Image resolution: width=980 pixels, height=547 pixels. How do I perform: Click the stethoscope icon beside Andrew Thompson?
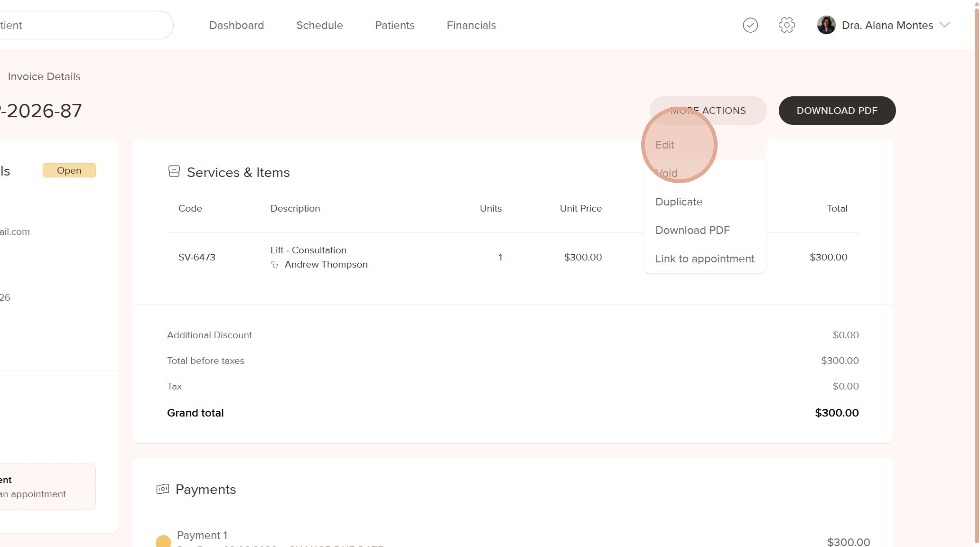pyautogui.click(x=275, y=265)
